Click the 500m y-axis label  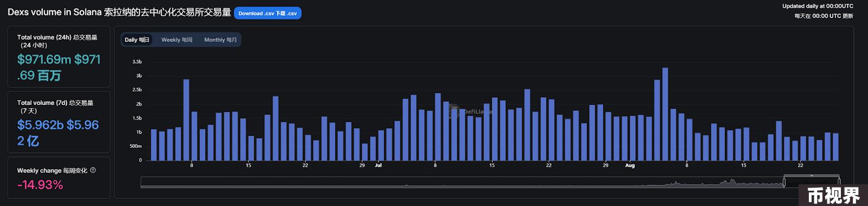(136, 146)
